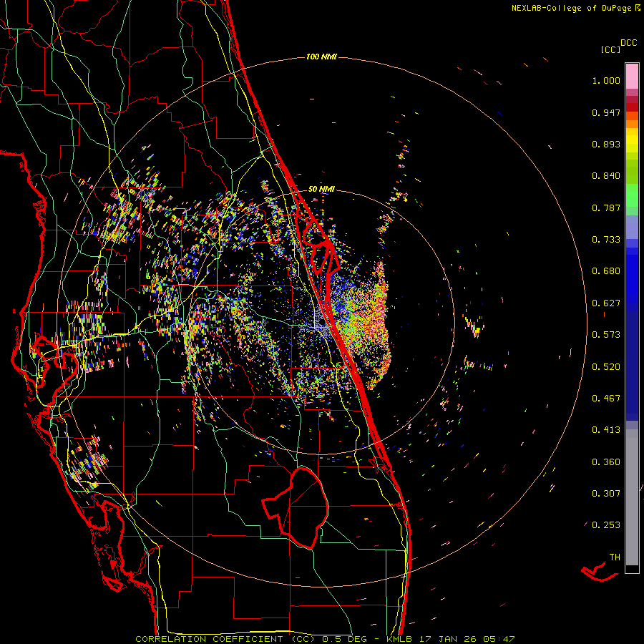This screenshot has width=644, height=644.
Task: Click the 100 NMI range ring label
Action: tap(321, 57)
